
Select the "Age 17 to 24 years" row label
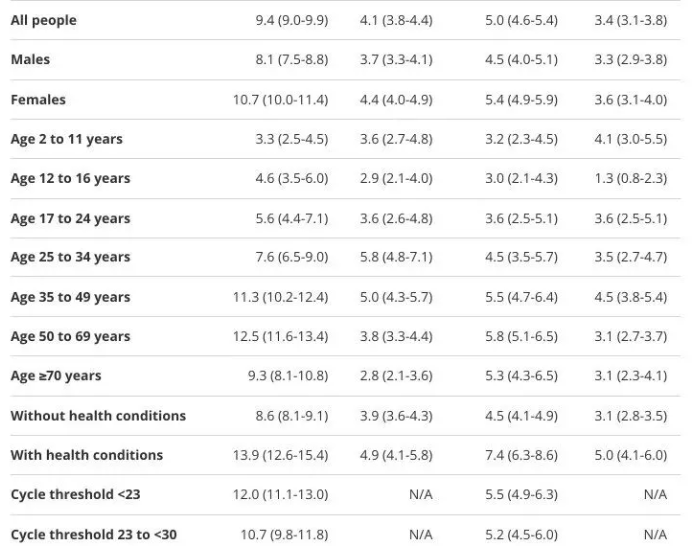tap(70, 218)
